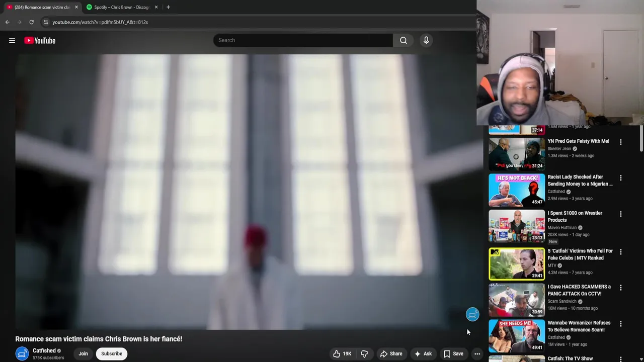Open the YouTube hamburger guide menu
644x362 pixels.
tap(12, 41)
